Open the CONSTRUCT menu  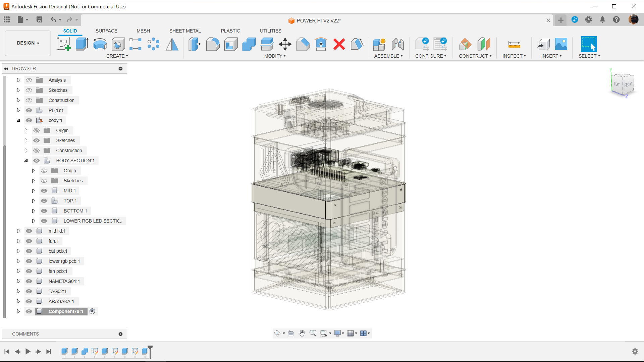pos(475,56)
